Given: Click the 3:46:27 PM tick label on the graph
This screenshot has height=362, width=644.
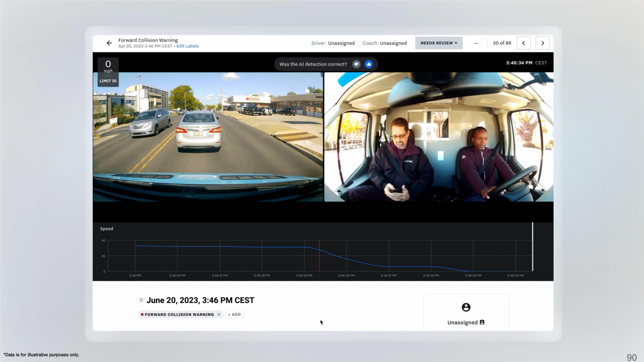Looking at the screenshot, I should [219, 275].
